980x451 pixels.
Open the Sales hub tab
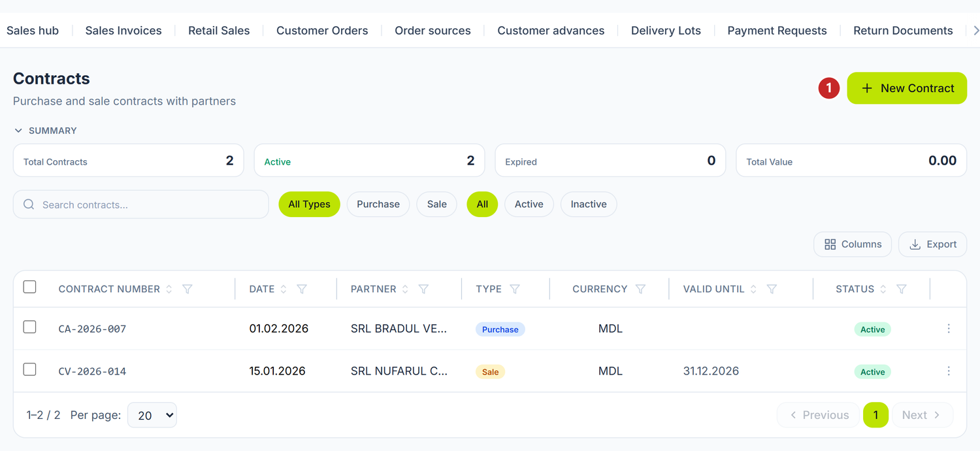[33, 31]
